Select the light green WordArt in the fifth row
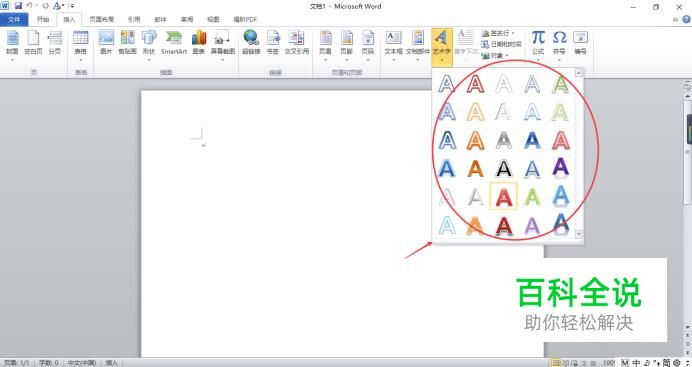Viewport: 692px width, 367px height. (532, 196)
